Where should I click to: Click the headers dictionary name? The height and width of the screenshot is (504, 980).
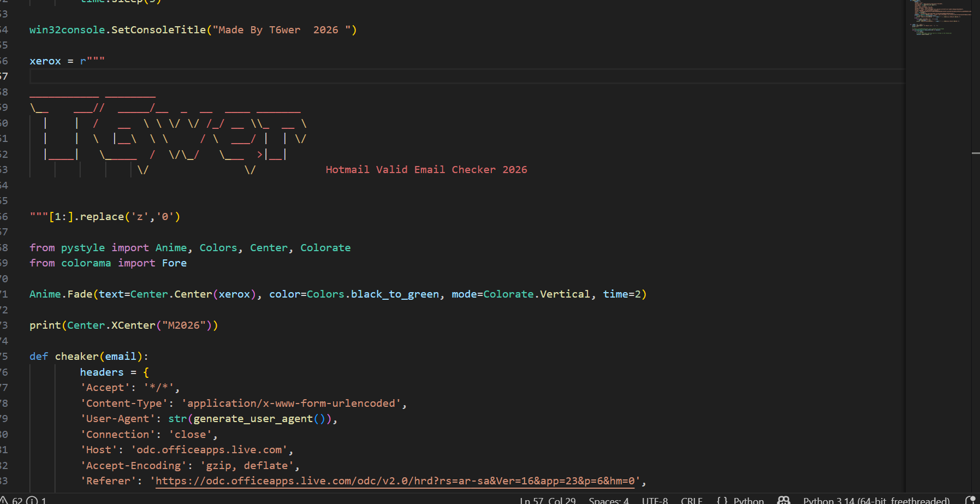102,372
